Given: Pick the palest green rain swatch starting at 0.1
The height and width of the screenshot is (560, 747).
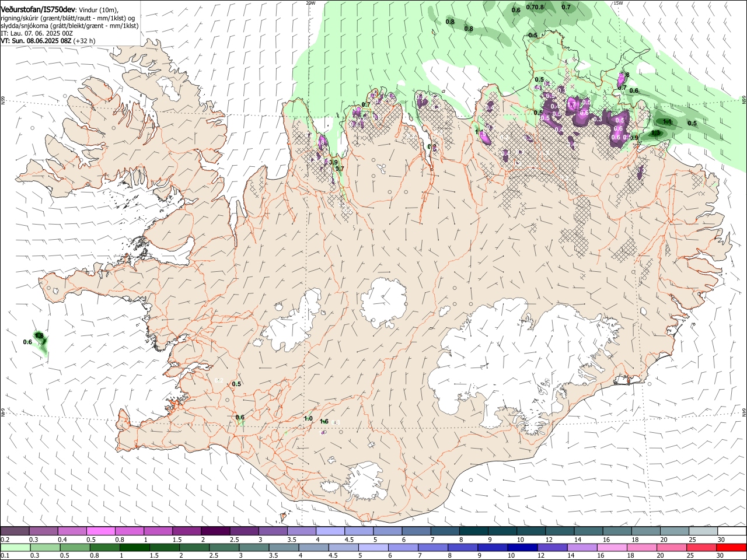Looking at the screenshot, I should tap(15, 548).
